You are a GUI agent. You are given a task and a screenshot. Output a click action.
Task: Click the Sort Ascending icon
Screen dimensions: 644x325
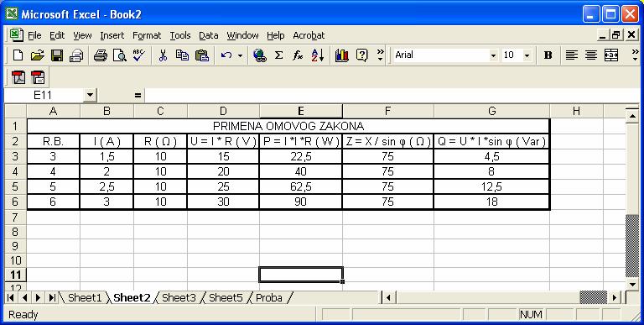318,55
